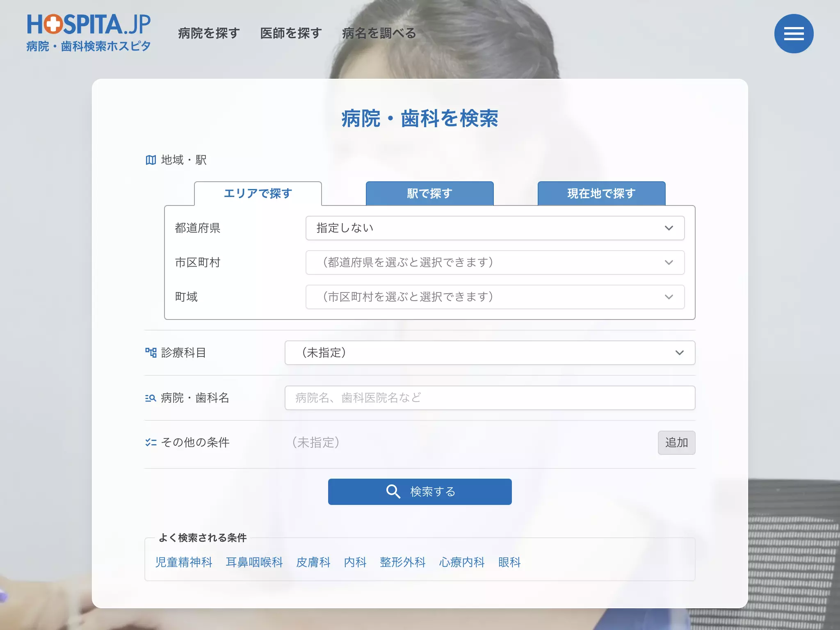Screen dimensions: 840x630
Task: Open the 皮膚科 link
Action: tap(313, 562)
